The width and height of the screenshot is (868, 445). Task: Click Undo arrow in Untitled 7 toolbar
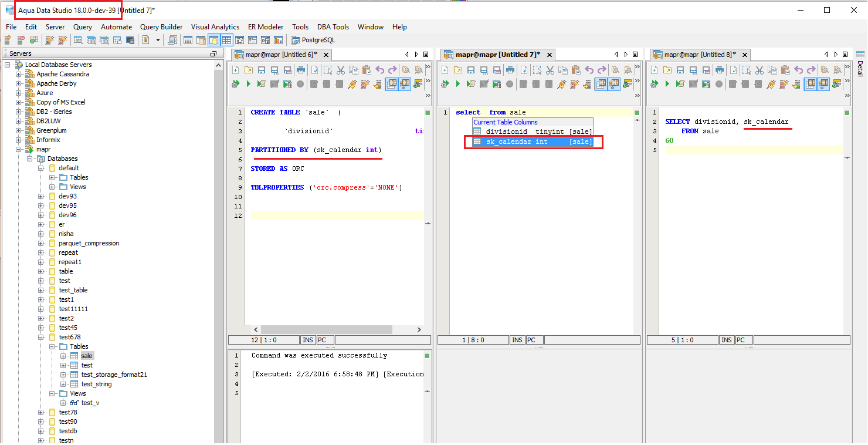tap(589, 70)
